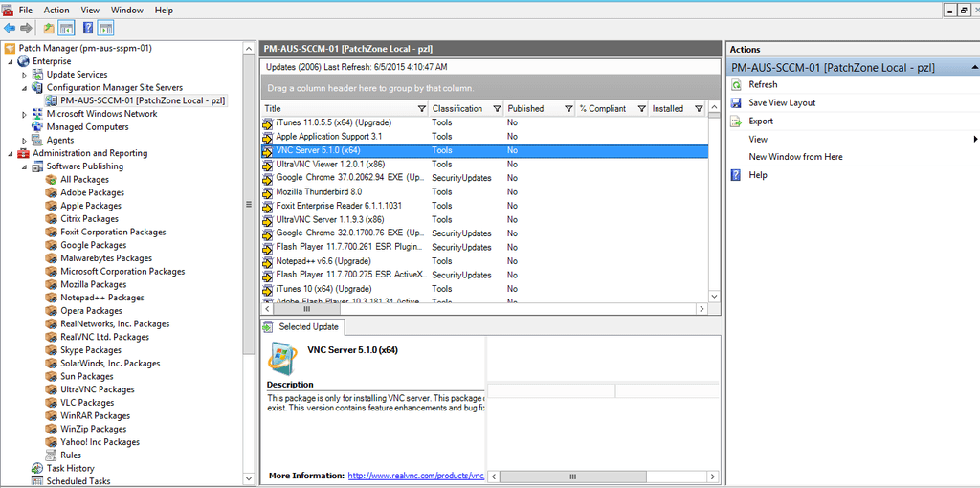The height and width of the screenshot is (488, 980).
Task: Open the % Compliant column filter dropdown
Action: coord(641,109)
